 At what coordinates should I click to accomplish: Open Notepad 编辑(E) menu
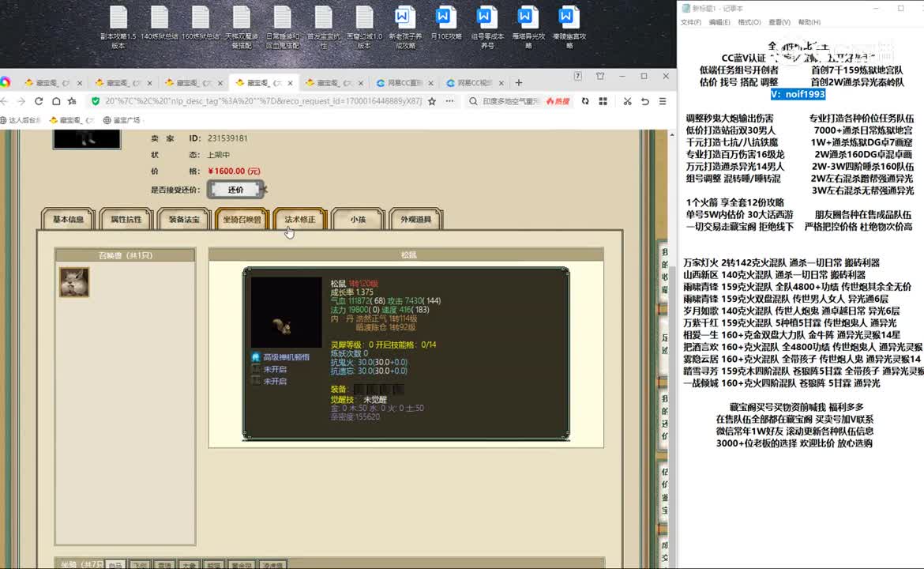click(719, 22)
